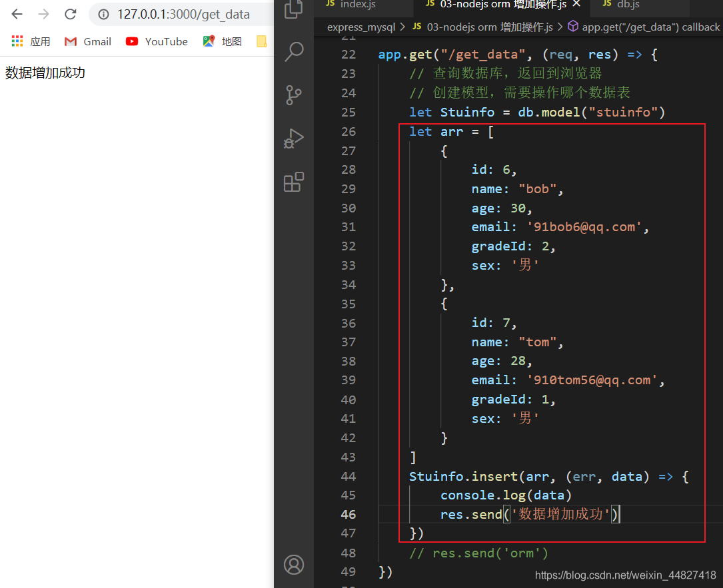Viewport: 723px width, 588px height.
Task: Open VS Code Explorer view
Action: [x=294, y=8]
